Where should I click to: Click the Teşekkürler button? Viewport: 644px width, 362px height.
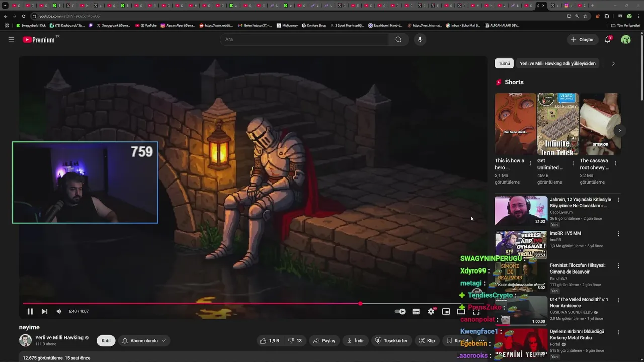click(391, 340)
